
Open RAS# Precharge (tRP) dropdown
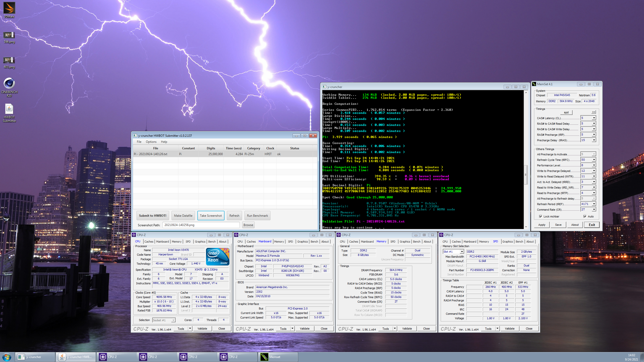(594, 135)
